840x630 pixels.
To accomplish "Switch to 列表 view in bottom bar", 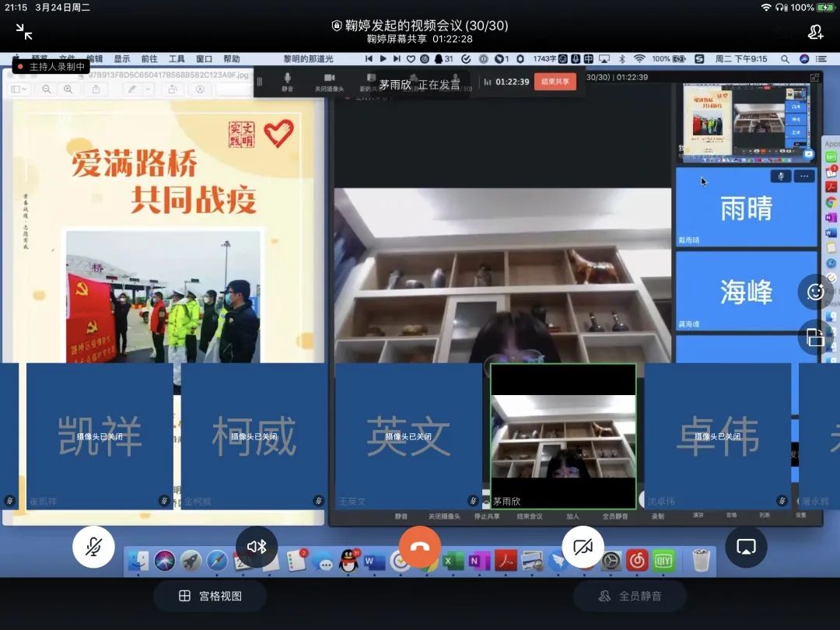I will point(765,516).
